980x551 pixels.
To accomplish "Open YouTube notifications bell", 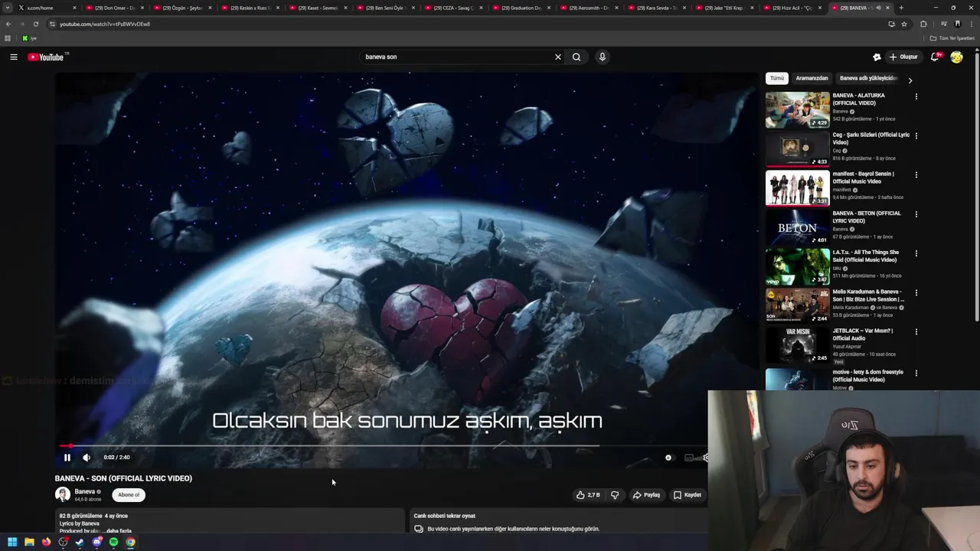I will (x=935, y=57).
